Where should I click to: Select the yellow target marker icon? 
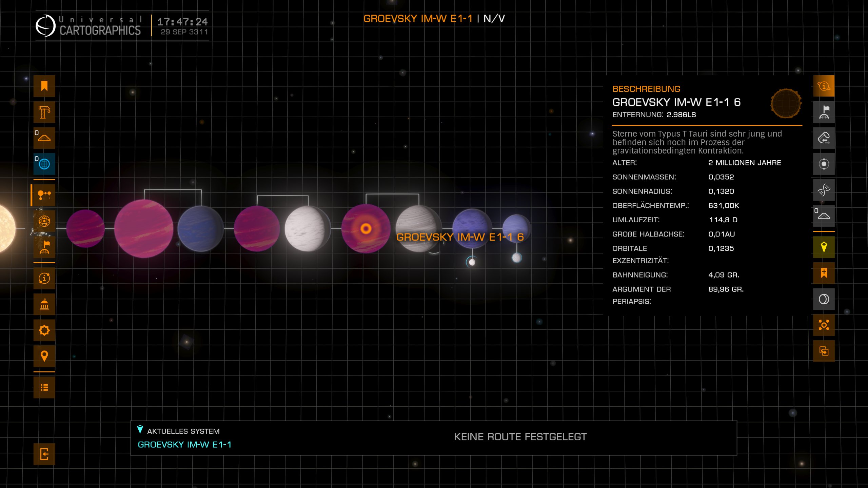pyautogui.click(x=824, y=247)
